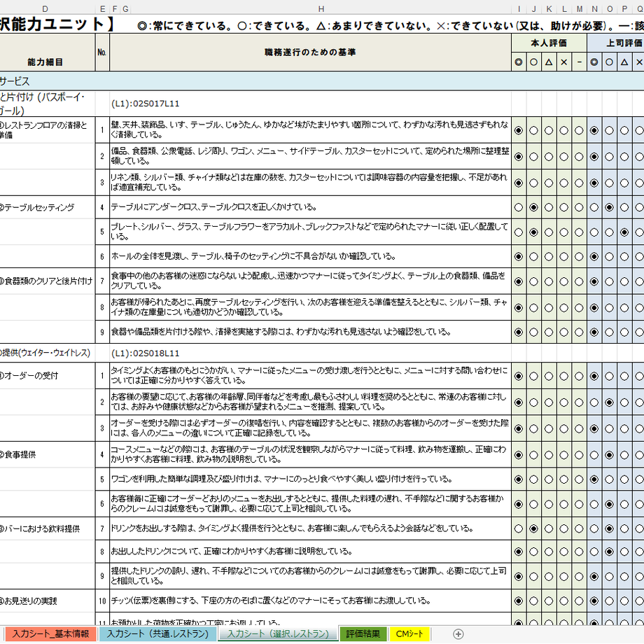This screenshot has height=644, width=644.
Task: Select the No. column heading cell
Action: (x=102, y=52)
